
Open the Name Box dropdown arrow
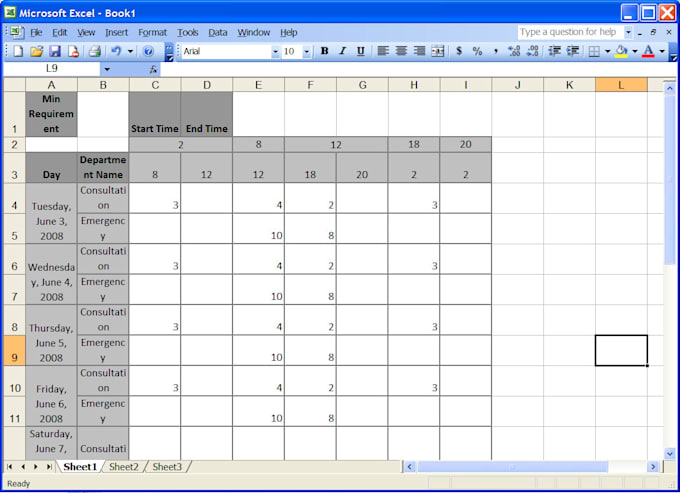[x=107, y=69]
